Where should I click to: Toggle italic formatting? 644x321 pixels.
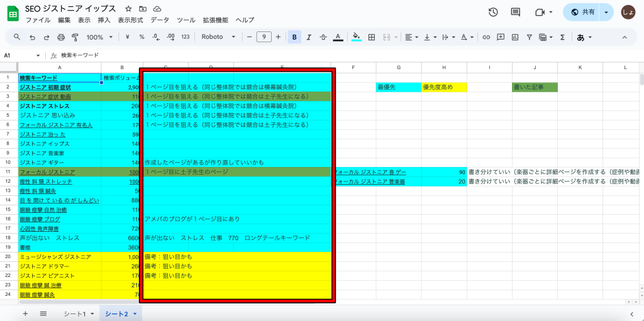(x=309, y=37)
